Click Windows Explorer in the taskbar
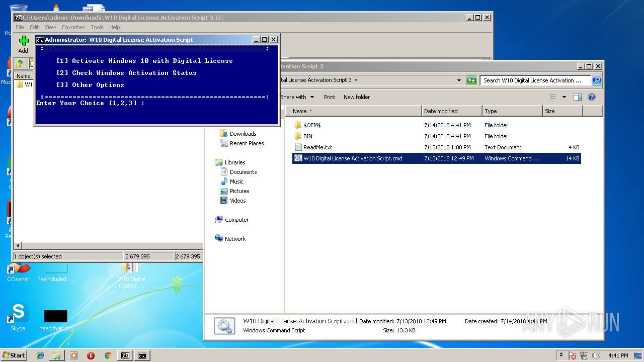This screenshot has height=362, width=644. click(x=57, y=355)
